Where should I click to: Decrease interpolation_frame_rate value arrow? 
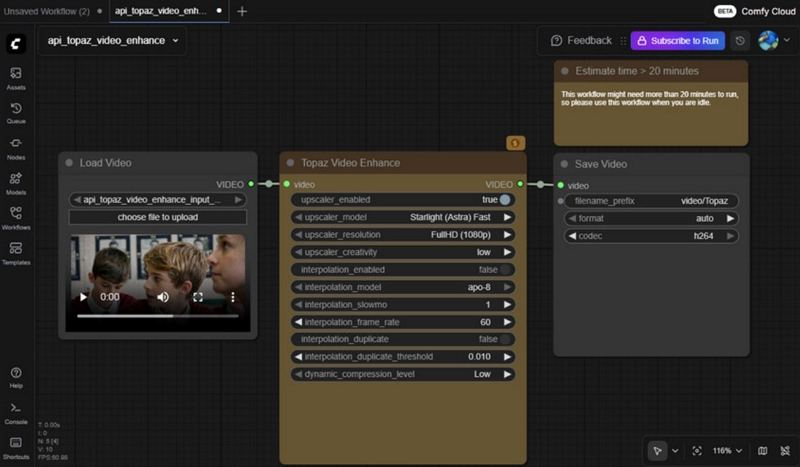pos(298,322)
